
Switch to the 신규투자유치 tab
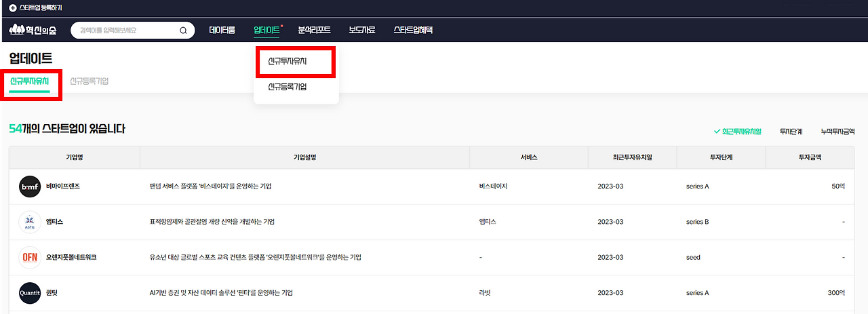[29, 81]
